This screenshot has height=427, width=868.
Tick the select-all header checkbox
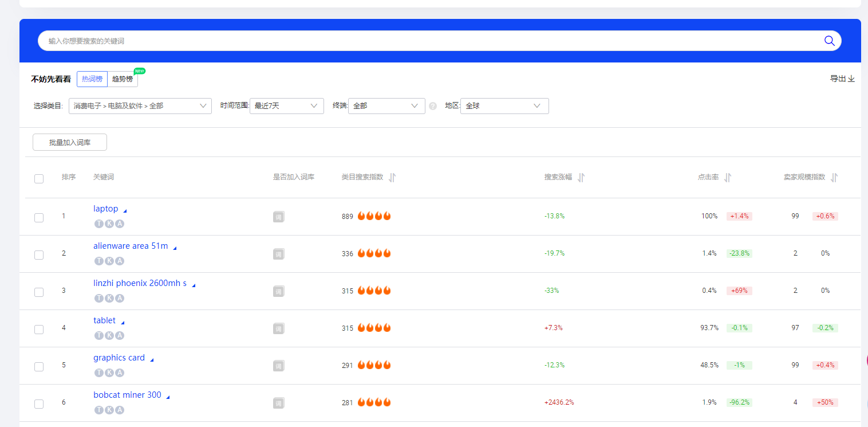(39, 179)
